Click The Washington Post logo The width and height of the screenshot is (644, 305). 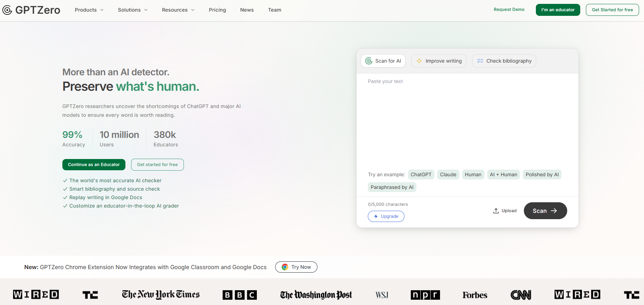click(316, 295)
